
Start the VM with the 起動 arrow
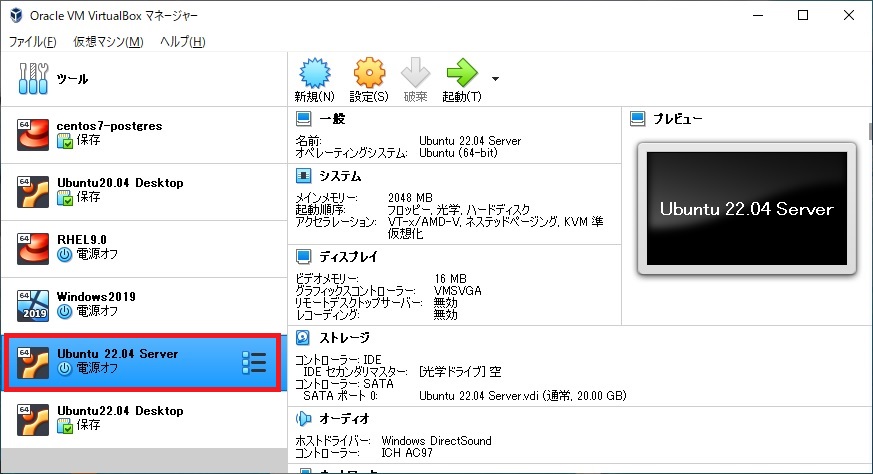pyautogui.click(x=462, y=72)
